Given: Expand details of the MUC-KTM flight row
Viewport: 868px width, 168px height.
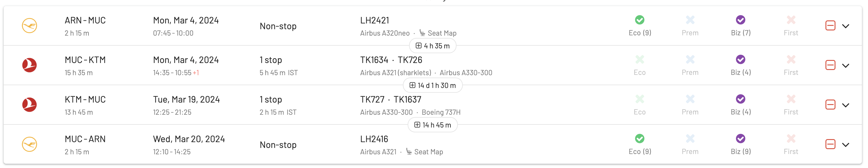Looking at the screenshot, I should click(846, 65).
